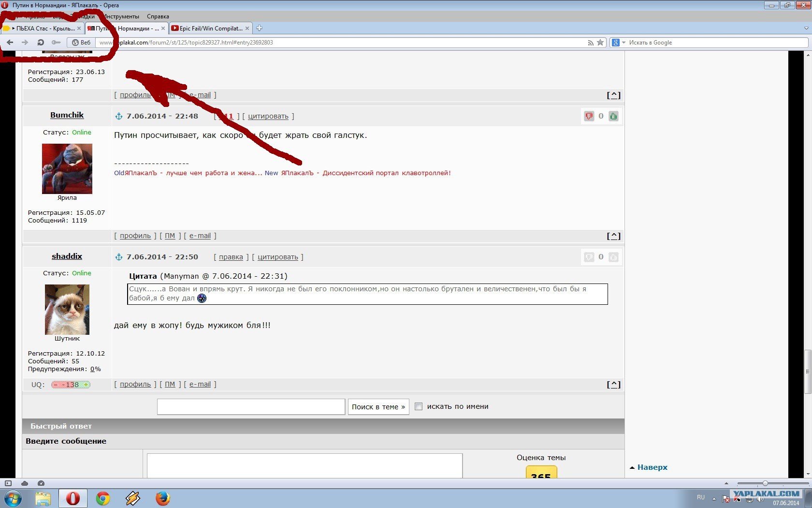Jump to top via 'Наверх' link

(x=652, y=467)
